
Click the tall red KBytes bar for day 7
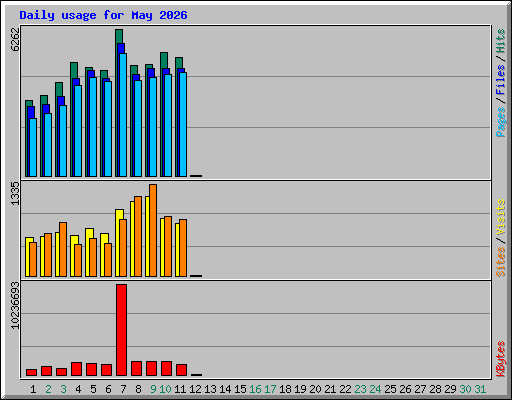coord(121,330)
